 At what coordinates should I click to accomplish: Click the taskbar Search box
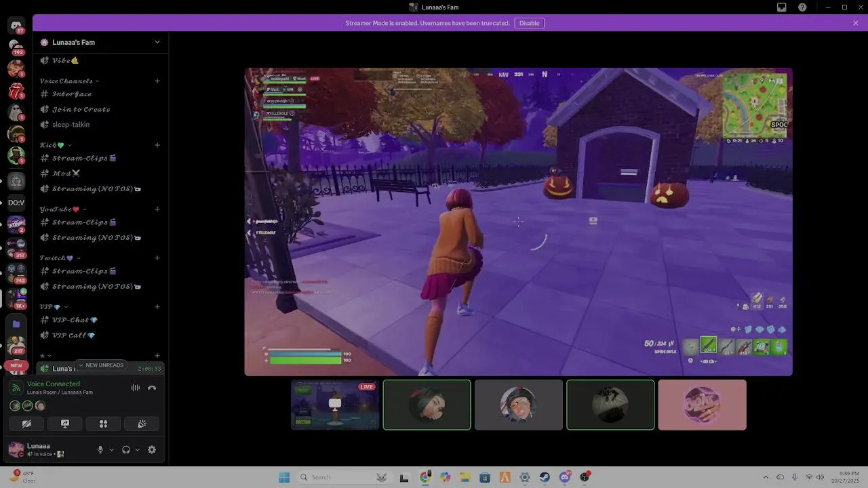[344, 477]
